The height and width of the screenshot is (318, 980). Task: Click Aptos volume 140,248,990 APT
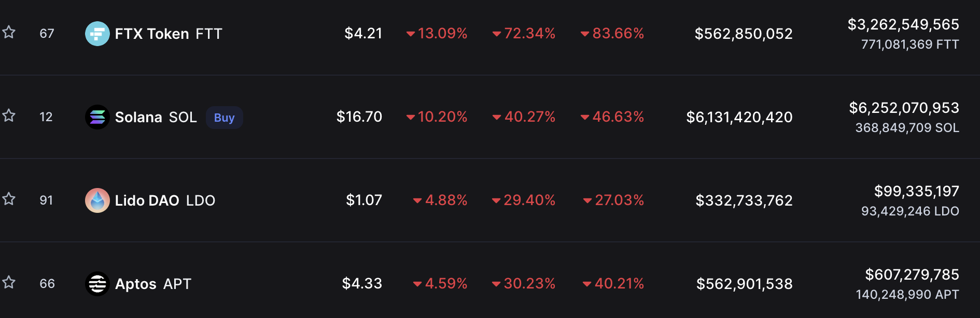pos(907,295)
